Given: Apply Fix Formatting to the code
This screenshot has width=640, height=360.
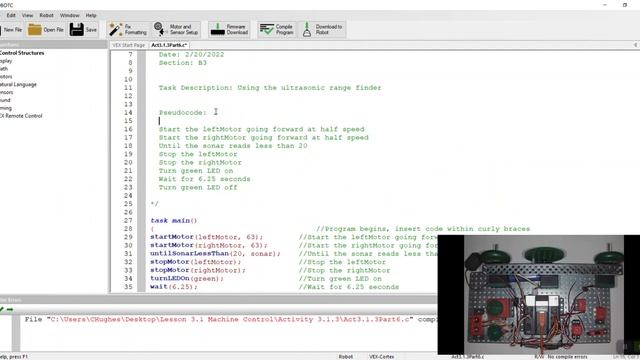Looking at the screenshot, I should click(x=127, y=30).
